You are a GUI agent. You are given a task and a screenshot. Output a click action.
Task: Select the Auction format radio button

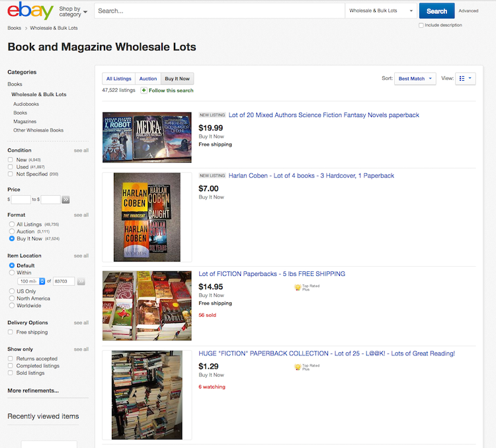(12, 232)
